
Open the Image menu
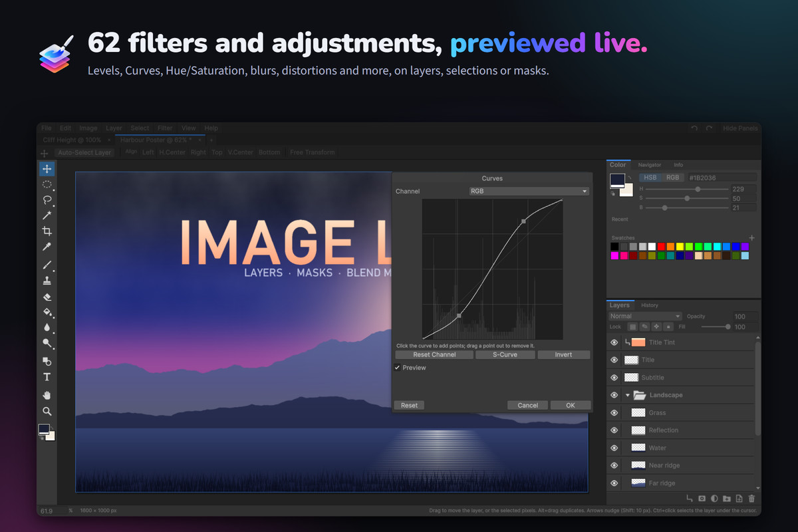coord(88,128)
